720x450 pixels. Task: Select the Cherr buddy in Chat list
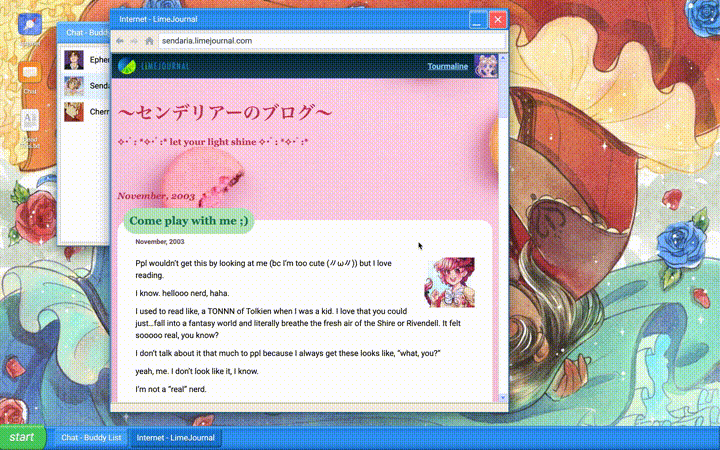pos(86,112)
